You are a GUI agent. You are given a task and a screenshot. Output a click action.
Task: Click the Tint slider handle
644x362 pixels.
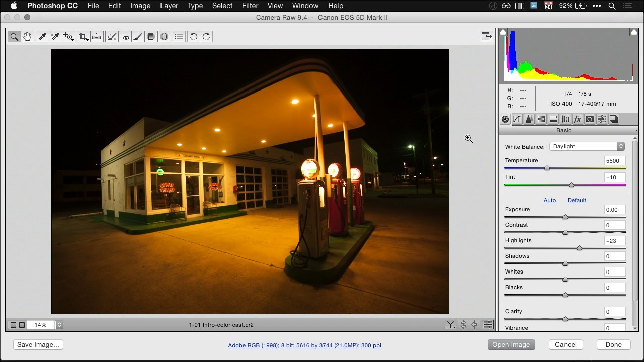[x=571, y=185]
